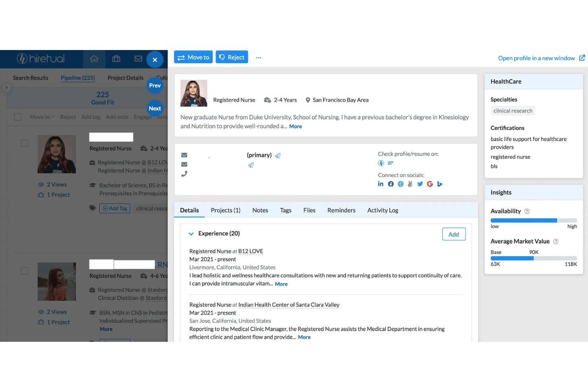The image size is (588, 392).
Task: Go to next candidate with Next button
Action: [155, 108]
